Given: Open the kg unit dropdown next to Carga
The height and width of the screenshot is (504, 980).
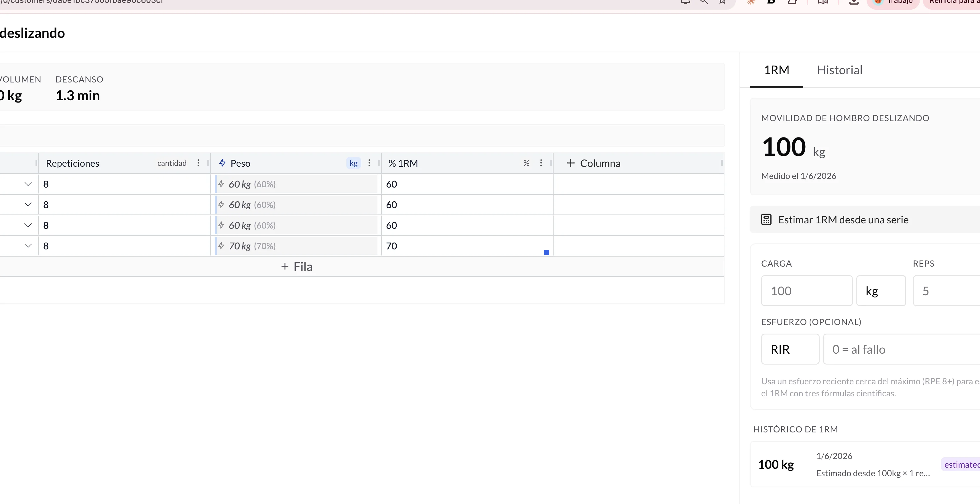Looking at the screenshot, I should (881, 291).
